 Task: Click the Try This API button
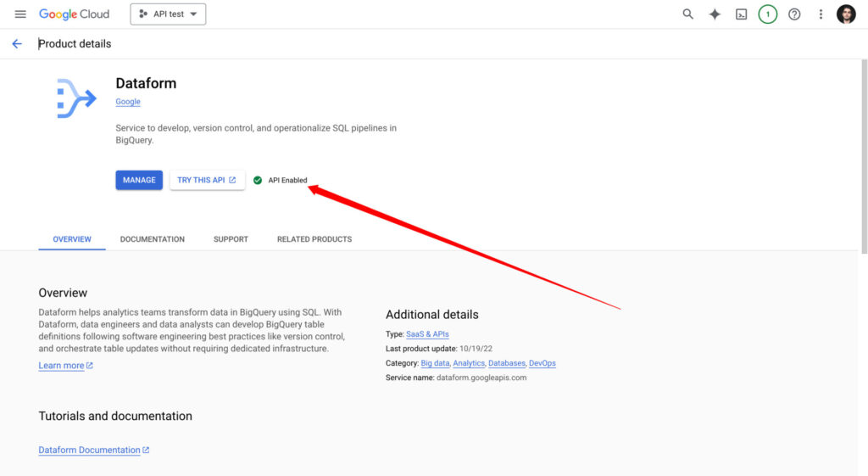(x=207, y=180)
